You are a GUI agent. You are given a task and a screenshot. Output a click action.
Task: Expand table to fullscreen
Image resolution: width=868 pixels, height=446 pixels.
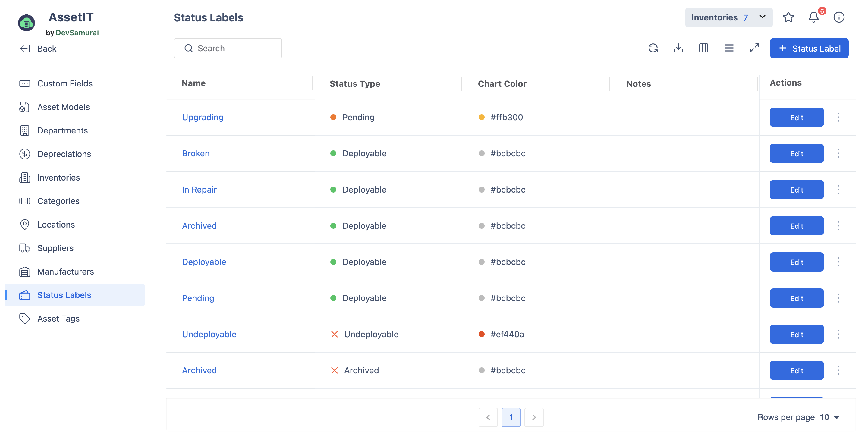[x=754, y=48]
